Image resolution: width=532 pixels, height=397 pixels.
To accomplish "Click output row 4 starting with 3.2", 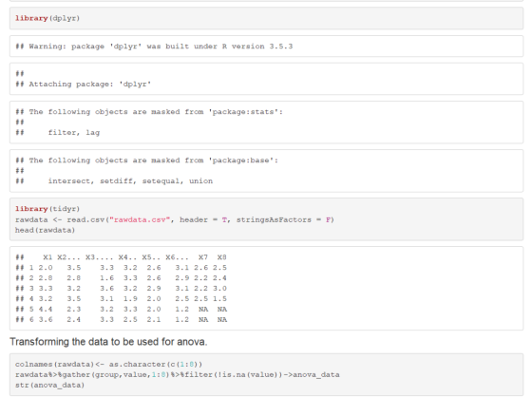I will coord(121,299).
